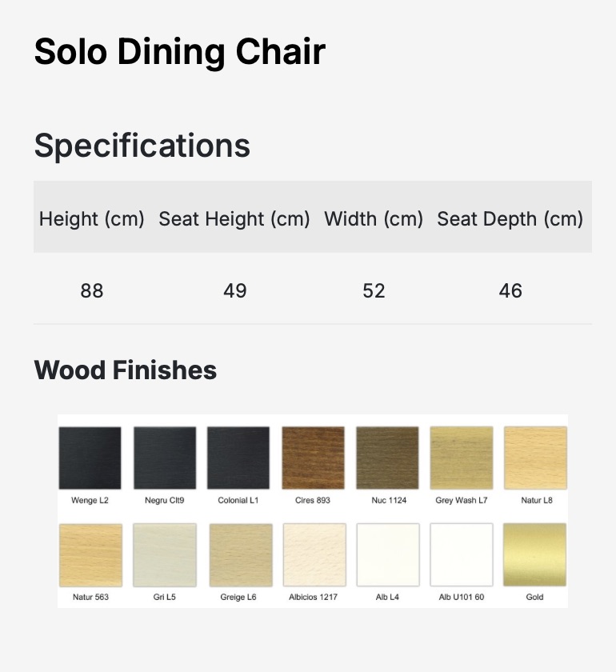Pick the Alb L4 white swatch
Image resolution: width=616 pixels, height=672 pixels.
point(387,555)
